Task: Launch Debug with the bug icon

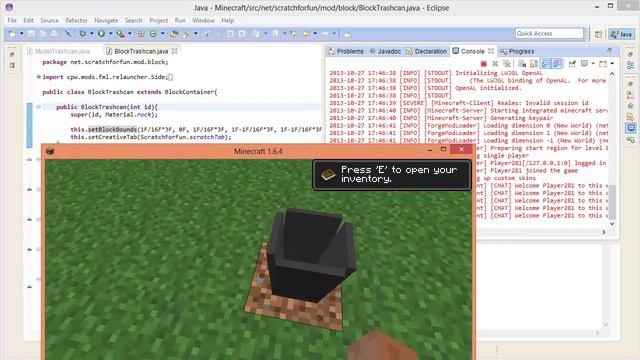Action: (x=82, y=34)
